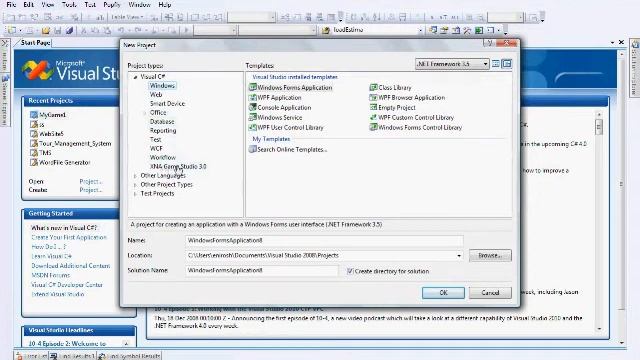The width and height of the screenshot is (640, 360).
Task: Select the WPF Custom Control Library template
Action: coord(411,117)
